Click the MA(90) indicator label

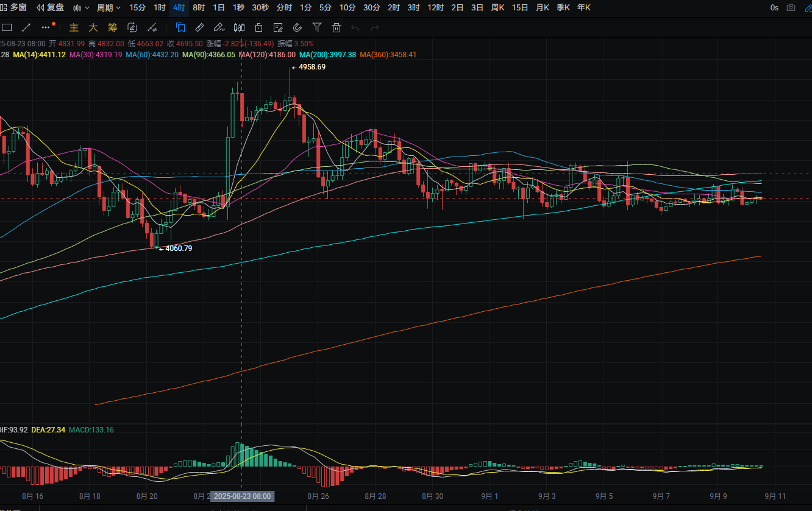[x=209, y=55]
